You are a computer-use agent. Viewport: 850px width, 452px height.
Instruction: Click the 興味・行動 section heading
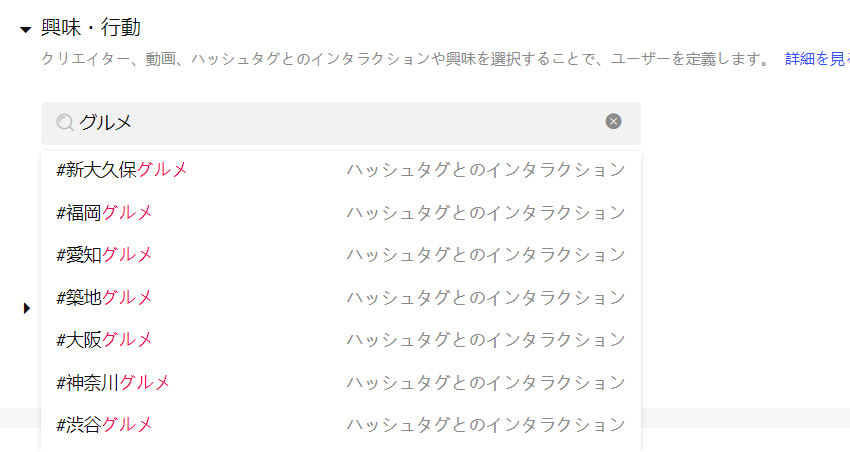click(x=91, y=28)
